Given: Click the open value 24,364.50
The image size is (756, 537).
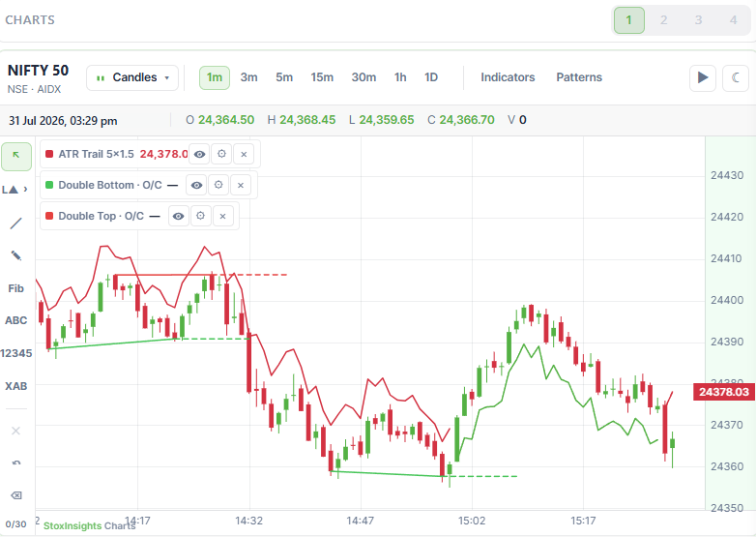Looking at the screenshot, I should (226, 120).
